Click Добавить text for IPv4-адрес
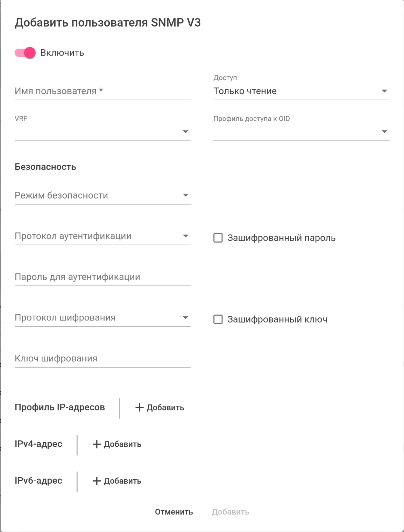The width and height of the screenshot is (404, 532). coord(122,444)
